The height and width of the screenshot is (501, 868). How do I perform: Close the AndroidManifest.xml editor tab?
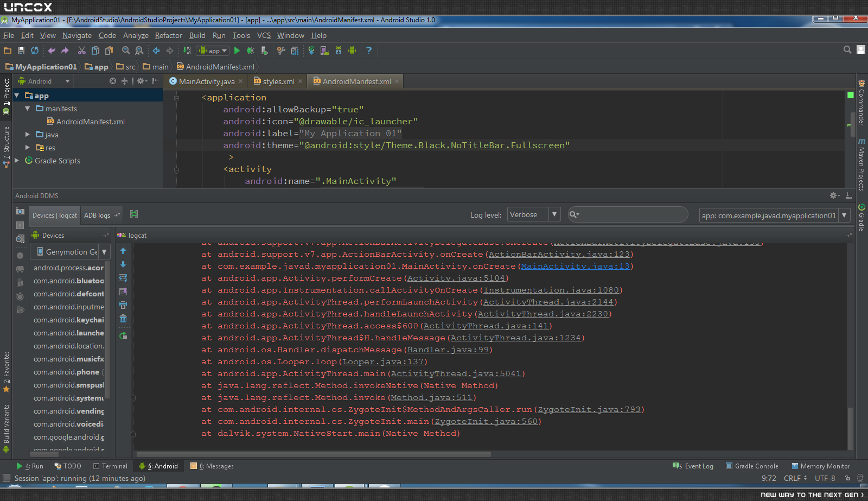click(397, 81)
